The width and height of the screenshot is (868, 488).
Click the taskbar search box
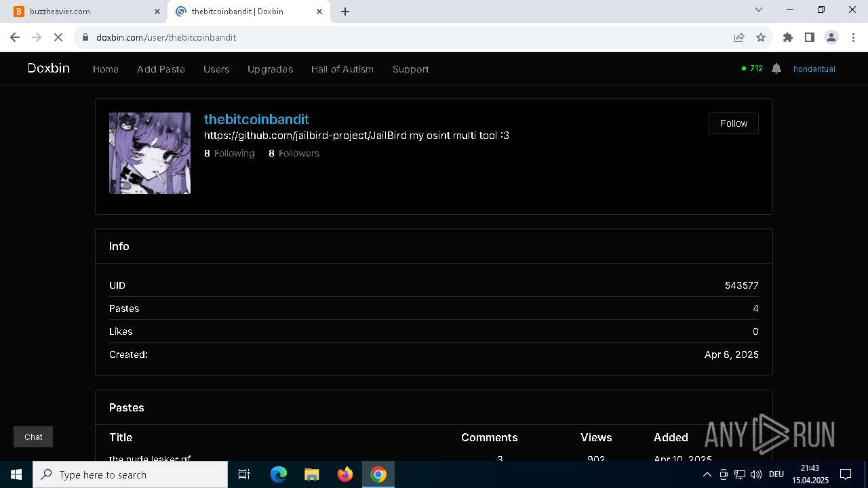click(130, 474)
